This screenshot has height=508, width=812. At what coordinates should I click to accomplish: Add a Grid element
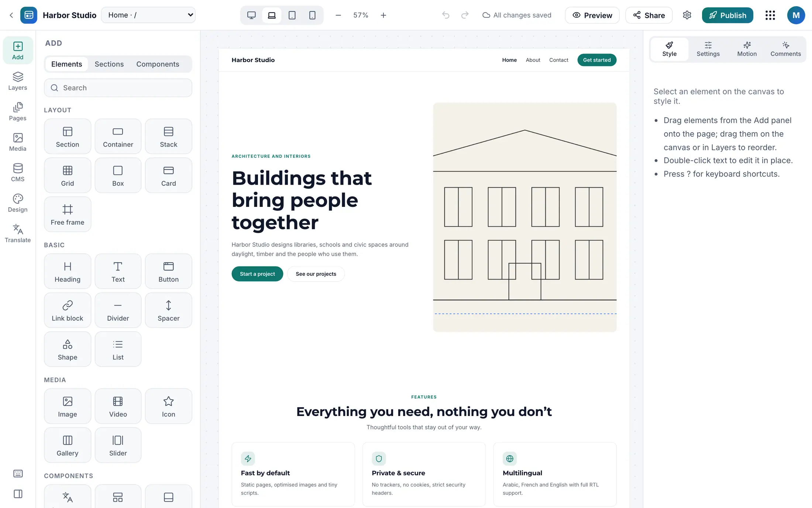(x=68, y=175)
